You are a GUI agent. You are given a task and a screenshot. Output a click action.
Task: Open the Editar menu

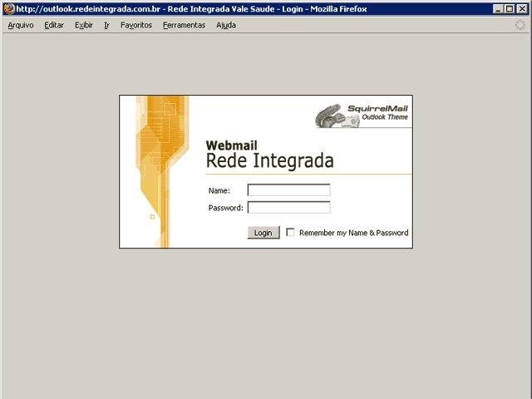pos(54,25)
